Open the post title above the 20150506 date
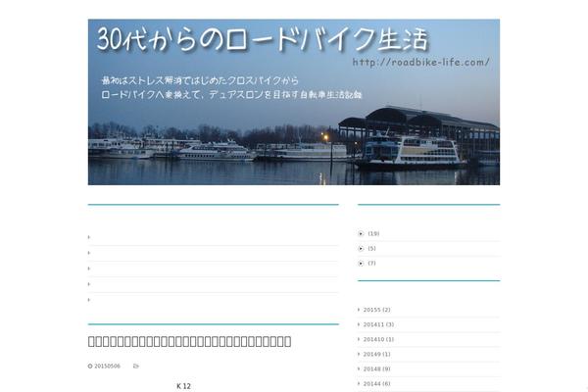Screen dimensions: 588x392 click(189, 341)
